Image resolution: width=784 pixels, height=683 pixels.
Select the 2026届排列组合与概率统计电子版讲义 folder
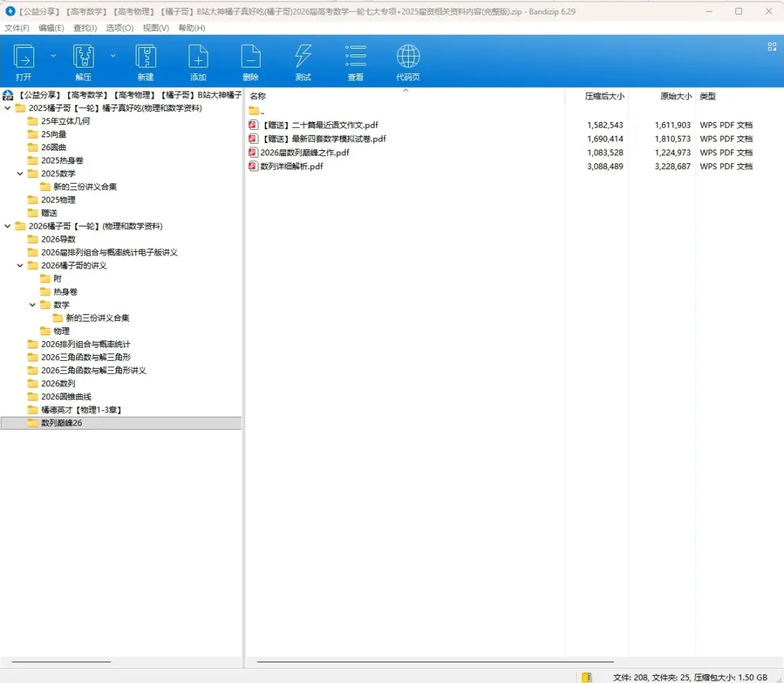point(102,252)
